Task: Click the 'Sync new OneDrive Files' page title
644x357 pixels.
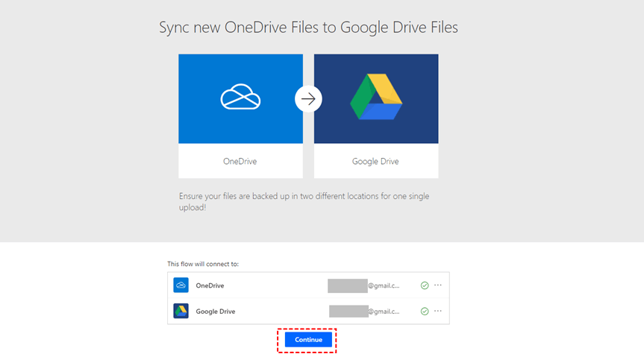Action: (308, 28)
